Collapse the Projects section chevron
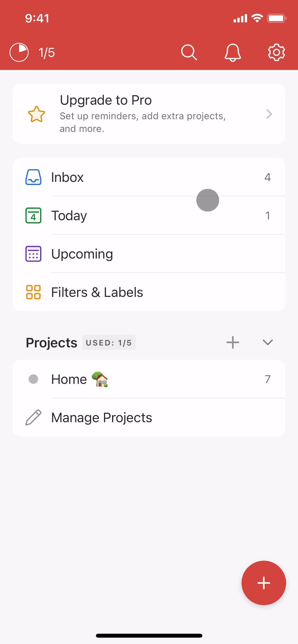This screenshot has height=644, width=298. pyautogui.click(x=268, y=342)
